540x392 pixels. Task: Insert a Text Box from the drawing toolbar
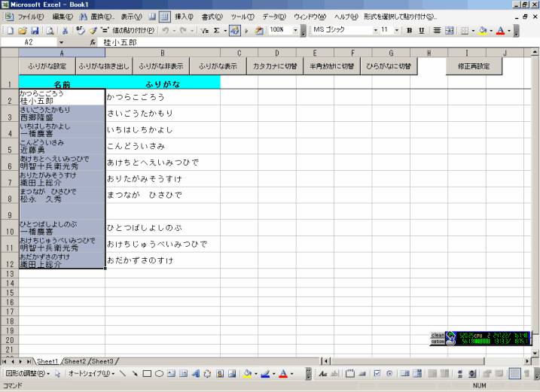click(x=171, y=373)
